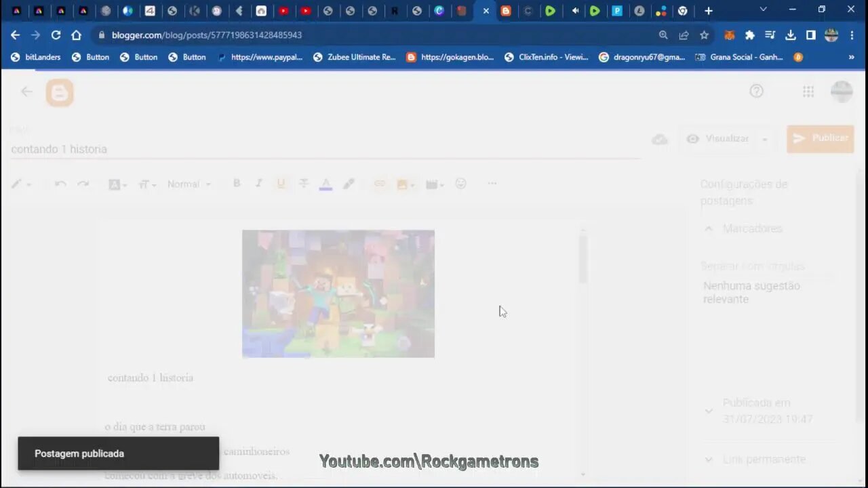Open the compose mode pencil dropdown
The width and height of the screenshot is (868, 488).
point(21,184)
